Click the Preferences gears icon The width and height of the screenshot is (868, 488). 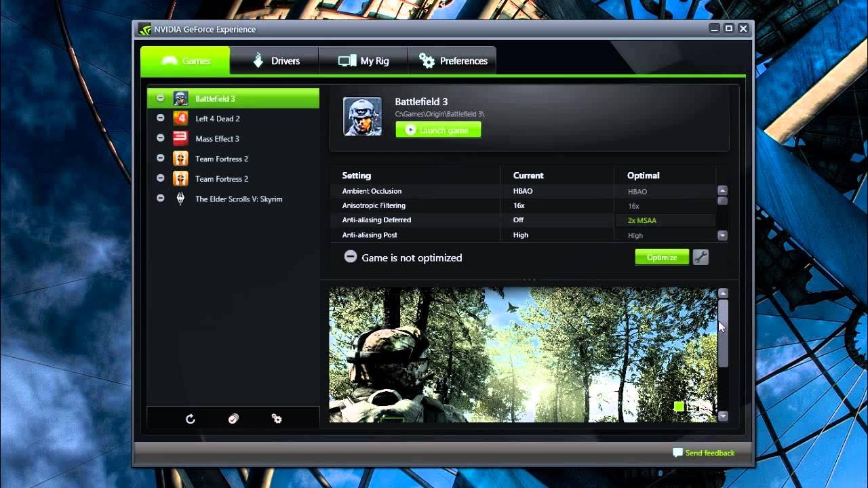(427, 61)
